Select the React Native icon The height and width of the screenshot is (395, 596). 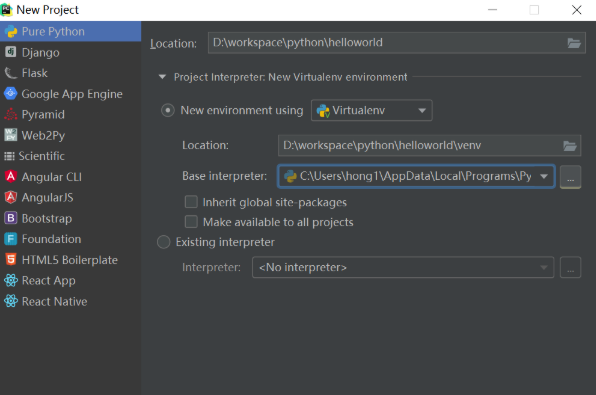(11, 301)
